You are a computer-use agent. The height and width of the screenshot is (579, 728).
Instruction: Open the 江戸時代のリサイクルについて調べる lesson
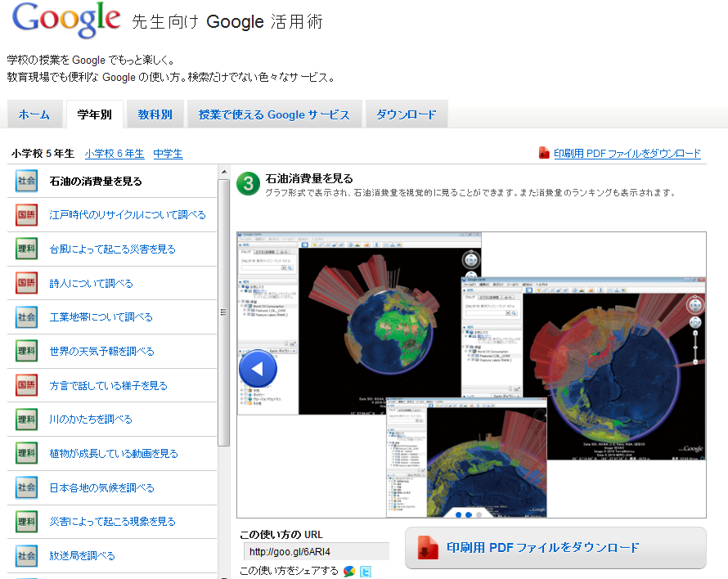128,215
